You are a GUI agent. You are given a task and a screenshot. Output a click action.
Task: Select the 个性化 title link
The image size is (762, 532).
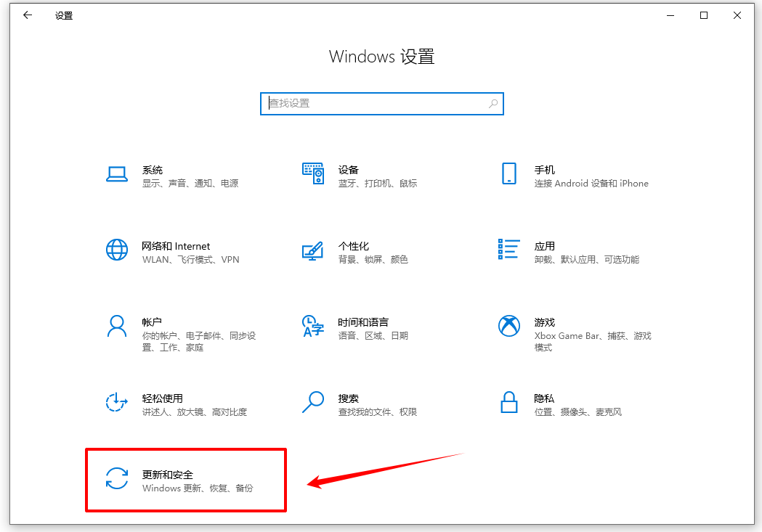[353, 246]
